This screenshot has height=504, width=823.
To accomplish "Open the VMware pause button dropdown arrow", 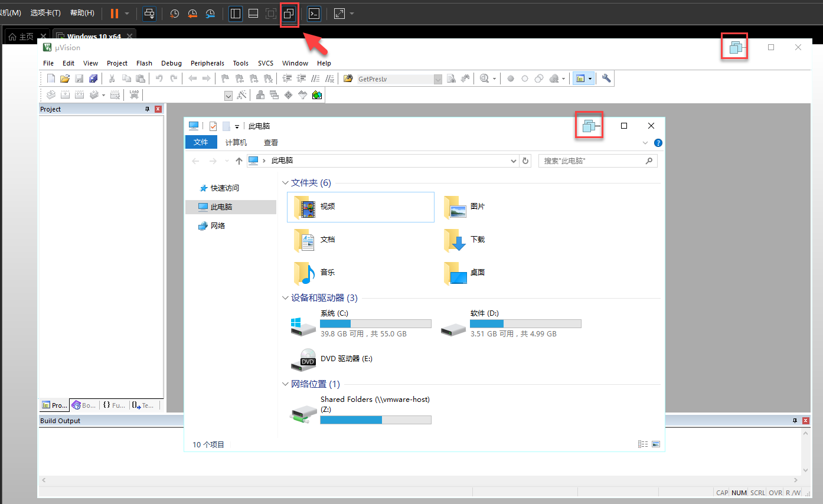I will 127,14.
